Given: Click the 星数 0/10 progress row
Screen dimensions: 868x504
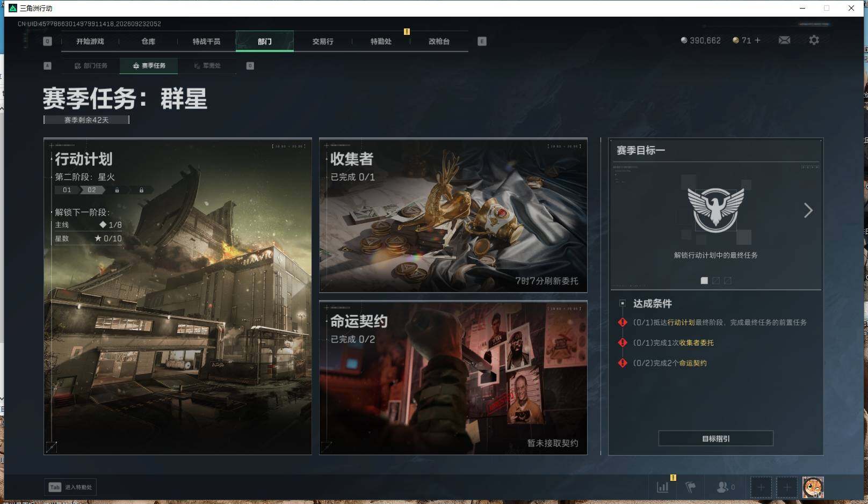Looking at the screenshot, I should point(88,238).
